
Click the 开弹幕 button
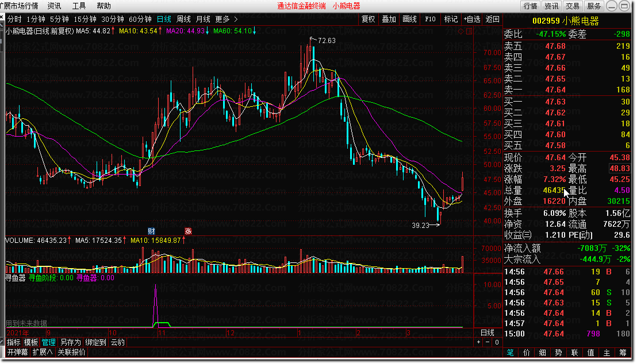tap(17, 352)
